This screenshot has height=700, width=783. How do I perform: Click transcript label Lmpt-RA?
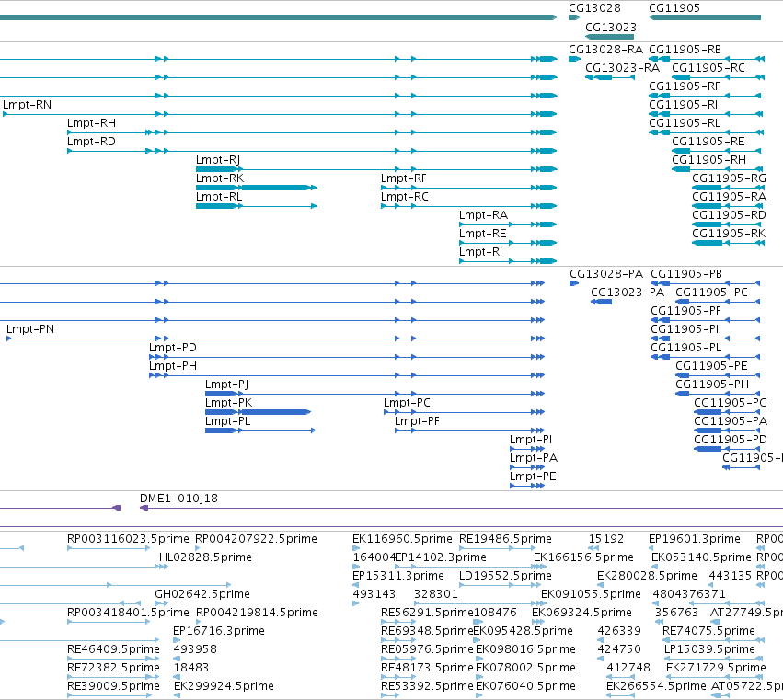(x=483, y=215)
